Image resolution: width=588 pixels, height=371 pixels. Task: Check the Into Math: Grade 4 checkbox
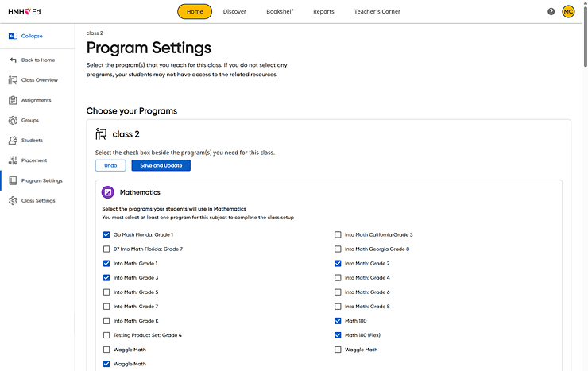[x=338, y=278]
